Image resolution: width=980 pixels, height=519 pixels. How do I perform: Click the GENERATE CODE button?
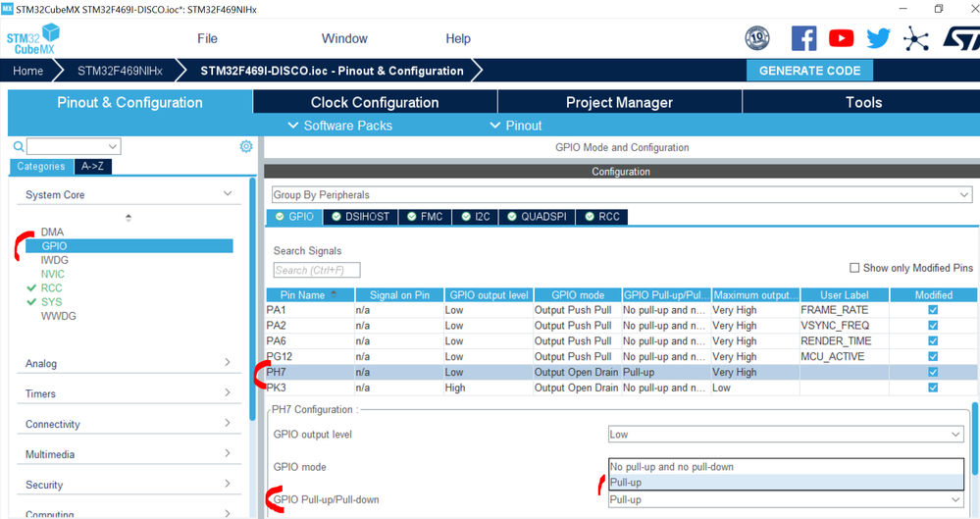[x=810, y=71]
